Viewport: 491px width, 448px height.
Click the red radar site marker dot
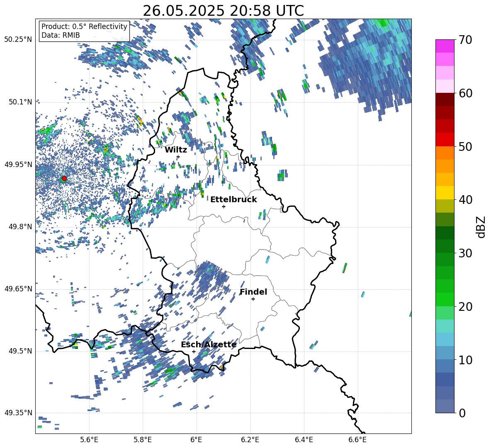(64, 179)
